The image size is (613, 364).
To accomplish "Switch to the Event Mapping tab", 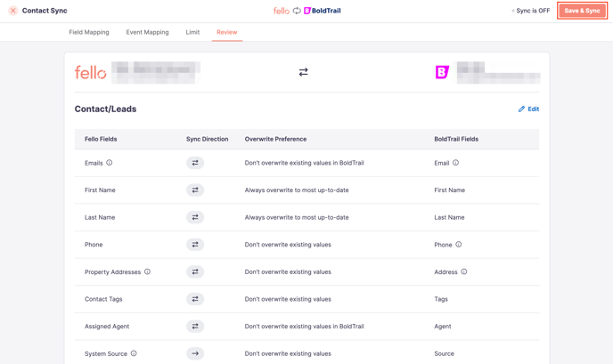I will (x=147, y=32).
